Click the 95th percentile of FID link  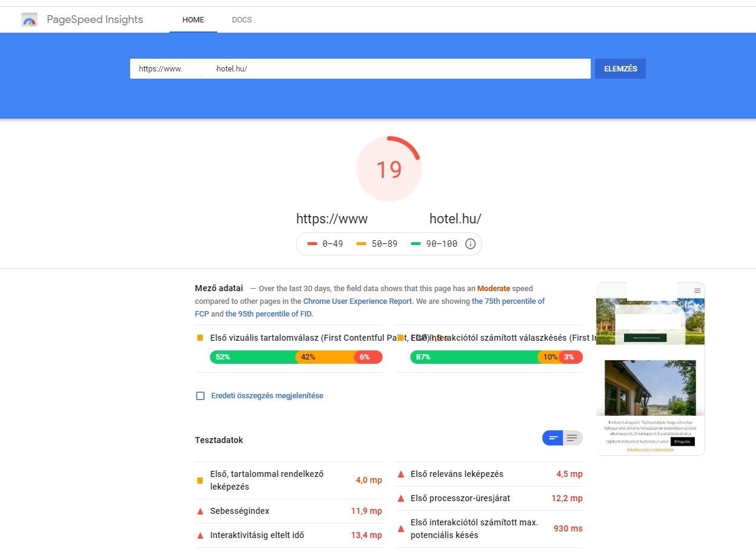[x=268, y=314]
